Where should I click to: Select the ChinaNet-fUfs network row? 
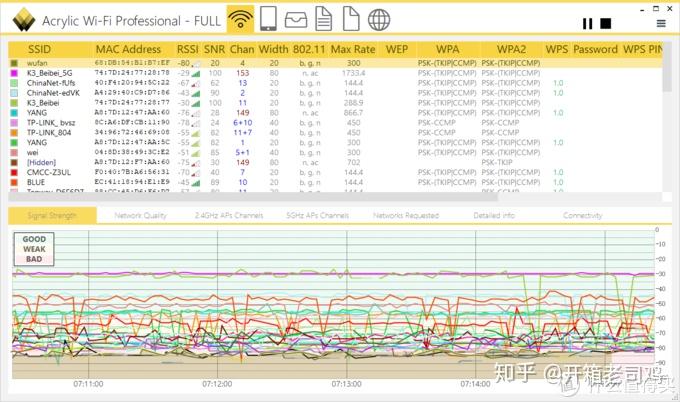[x=335, y=83]
